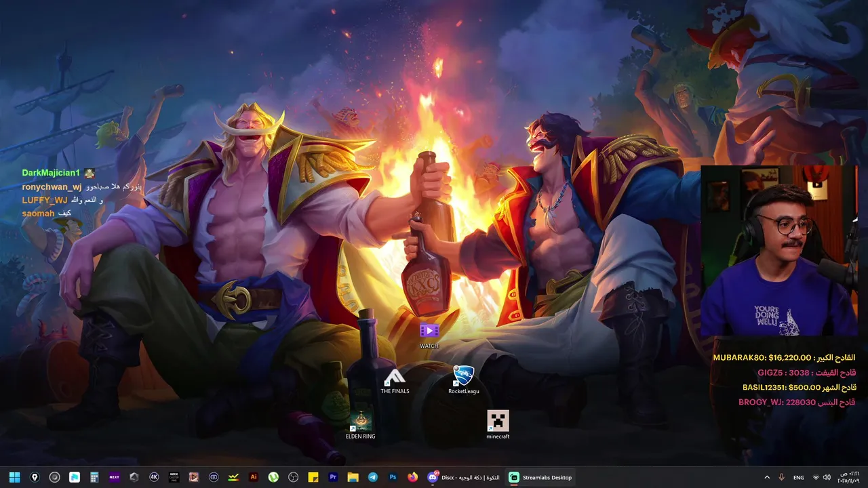Image resolution: width=868 pixels, height=488 pixels.
Task: Click the webcam overlay of the streamer
Action: pos(778,251)
